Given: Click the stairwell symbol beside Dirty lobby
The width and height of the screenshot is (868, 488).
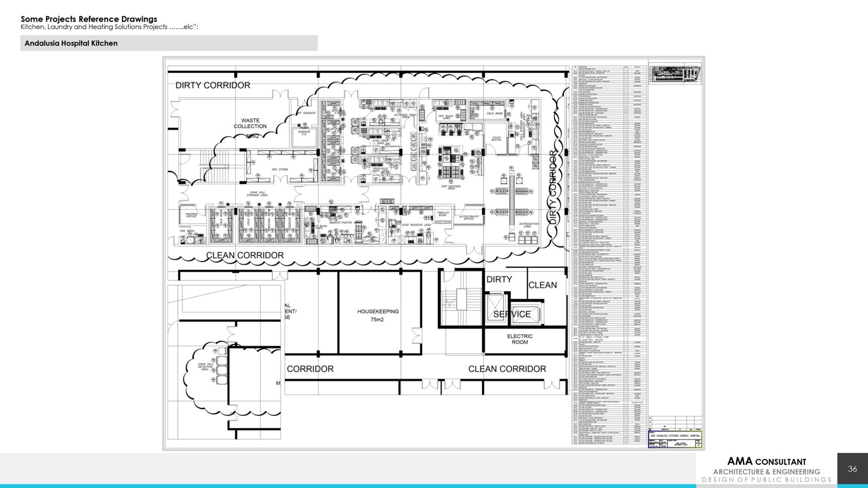Looking at the screenshot, I should click(x=462, y=299).
